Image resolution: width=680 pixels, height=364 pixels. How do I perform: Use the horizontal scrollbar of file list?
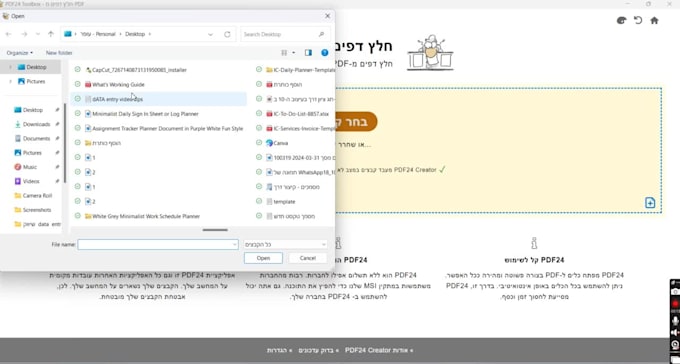pyautogui.click(x=215, y=230)
